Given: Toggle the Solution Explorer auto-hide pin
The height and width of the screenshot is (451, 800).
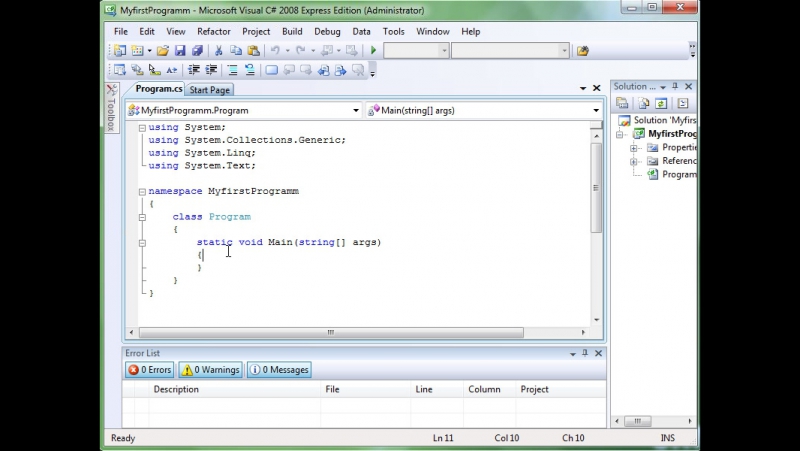Looking at the screenshot, I should click(675, 86).
